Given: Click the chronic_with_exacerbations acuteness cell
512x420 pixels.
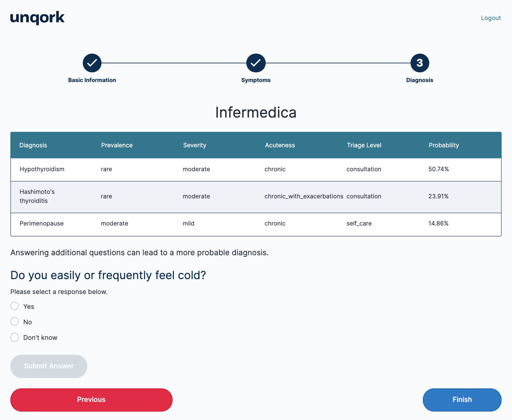Looking at the screenshot, I should 304,196.
